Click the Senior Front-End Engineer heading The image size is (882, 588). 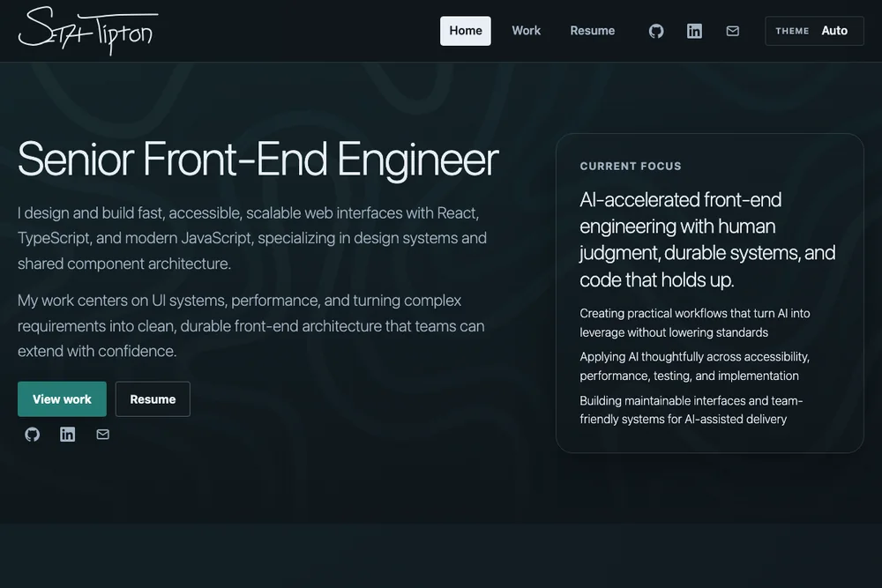pyautogui.click(x=258, y=160)
